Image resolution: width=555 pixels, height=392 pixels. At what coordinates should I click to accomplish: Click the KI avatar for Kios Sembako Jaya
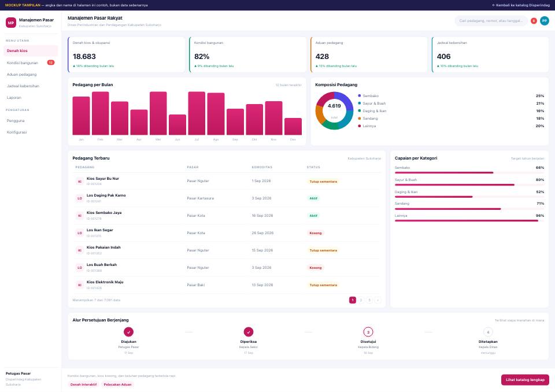[80, 216]
